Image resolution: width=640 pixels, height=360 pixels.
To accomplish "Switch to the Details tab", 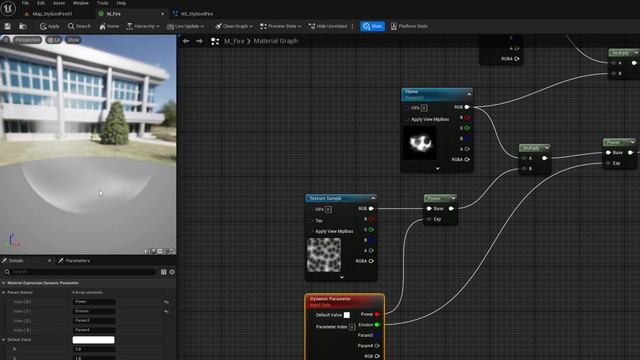I will pos(16,260).
